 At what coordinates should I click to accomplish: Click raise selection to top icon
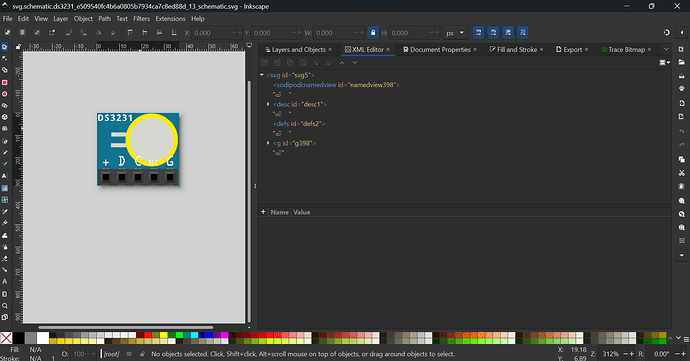130,33
